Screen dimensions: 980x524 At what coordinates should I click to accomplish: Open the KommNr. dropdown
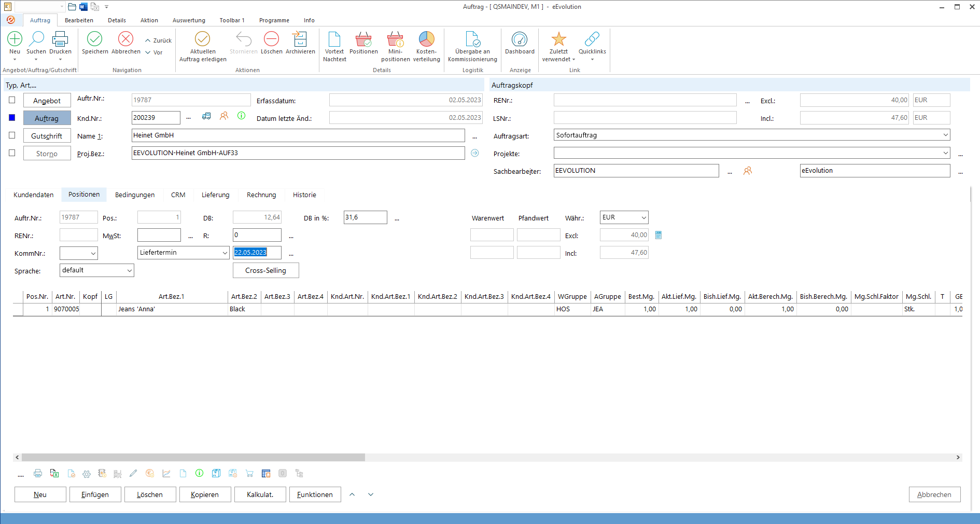click(93, 253)
